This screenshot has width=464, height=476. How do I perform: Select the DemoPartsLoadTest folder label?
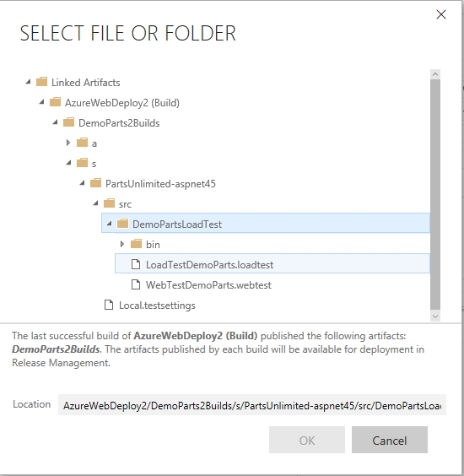tap(177, 224)
